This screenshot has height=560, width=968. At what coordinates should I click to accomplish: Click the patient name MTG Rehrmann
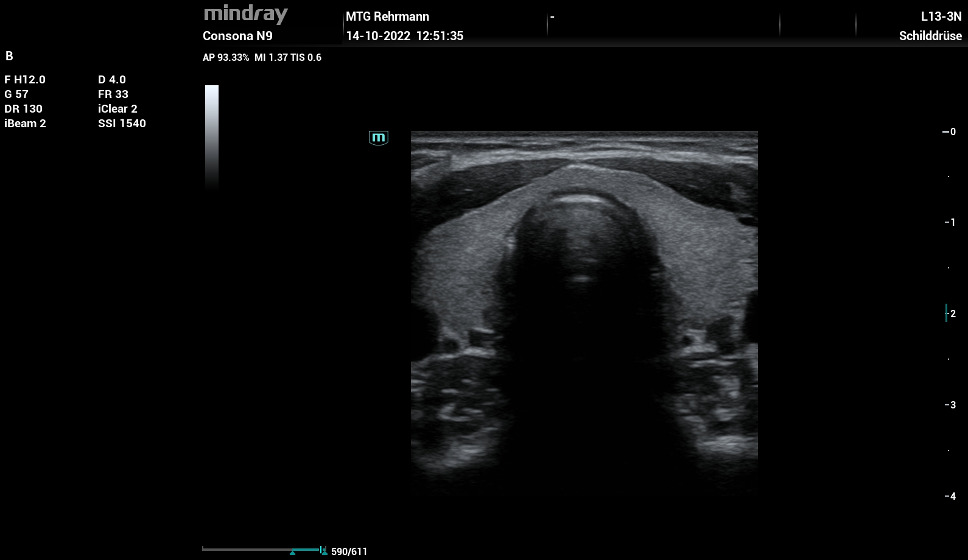[387, 16]
